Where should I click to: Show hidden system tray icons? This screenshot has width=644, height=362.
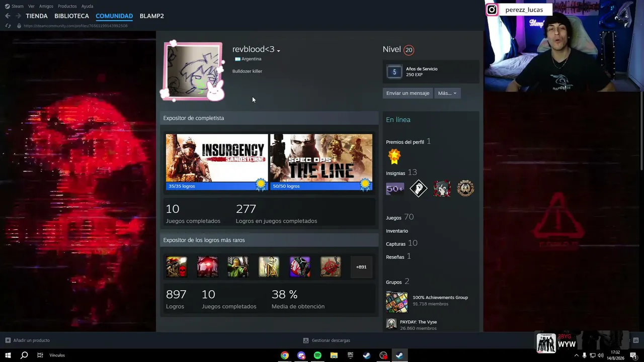(x=576, y=355)
